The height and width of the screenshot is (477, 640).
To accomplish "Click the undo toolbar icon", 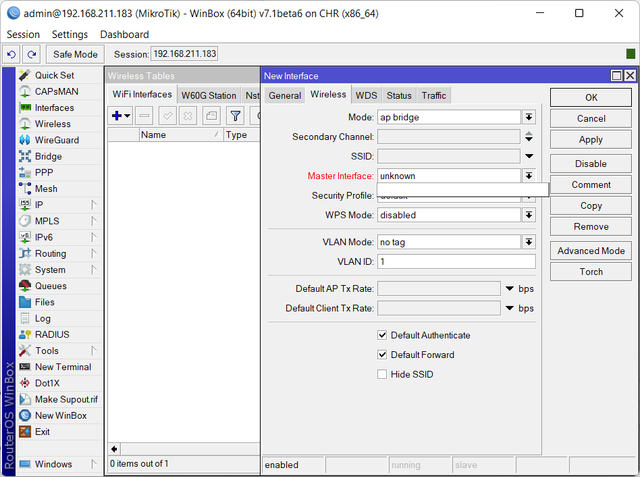I will (11, 54).
